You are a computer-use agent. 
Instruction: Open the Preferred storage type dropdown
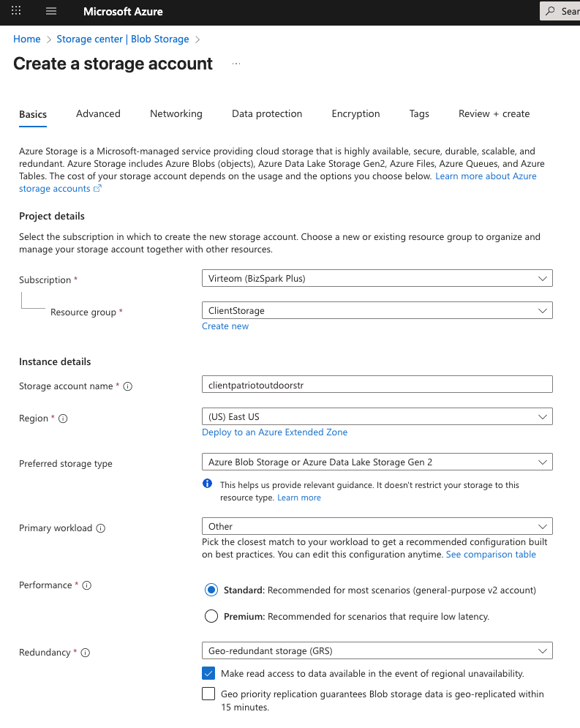(x=377, y=462)
